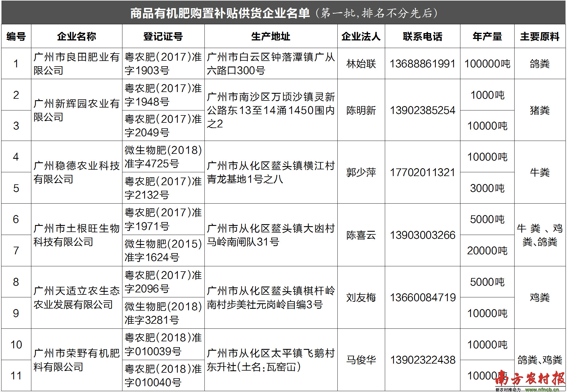The width and height of the screenshot is (567, 392).
Task: Click annual output 5000吨 in row 8
Action: [x=487, y=282]
